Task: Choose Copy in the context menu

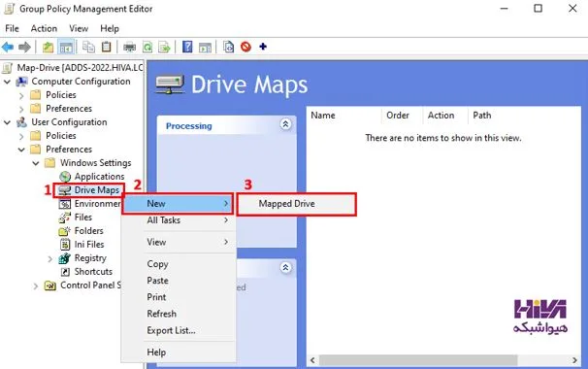Action: 179,264
